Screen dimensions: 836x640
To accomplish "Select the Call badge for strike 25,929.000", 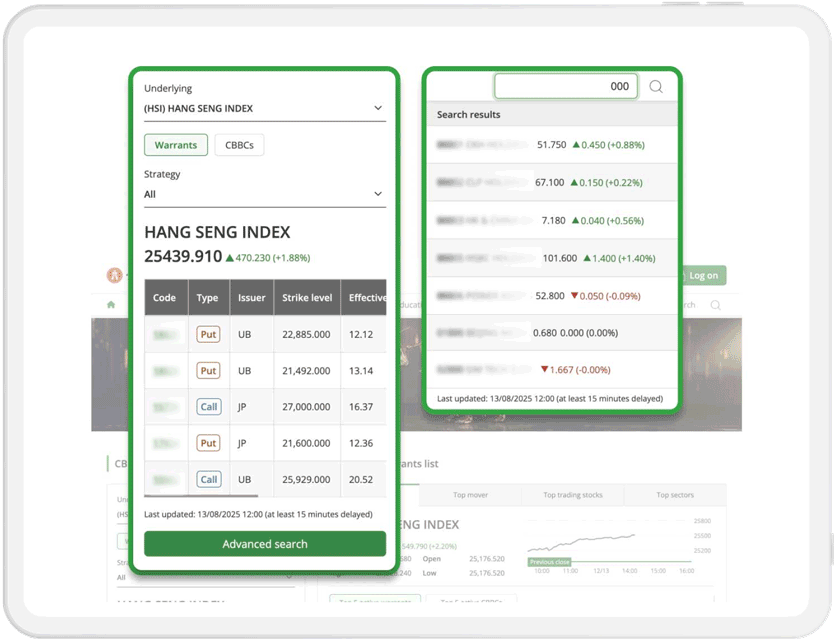I will [208, 479].
